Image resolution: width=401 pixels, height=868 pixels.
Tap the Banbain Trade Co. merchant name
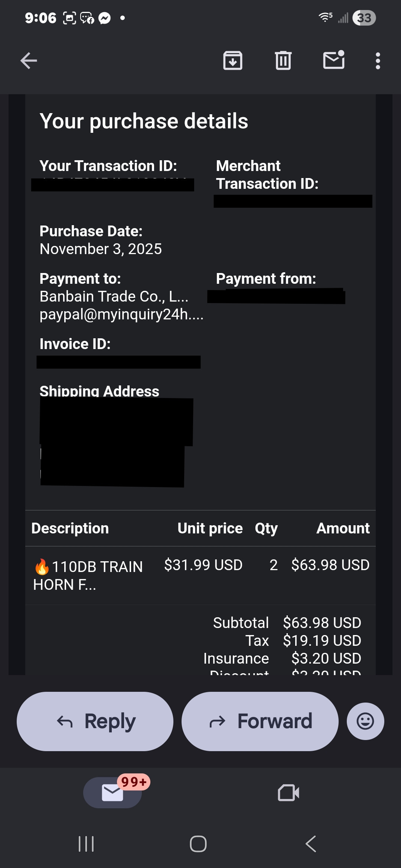point(114,297)
